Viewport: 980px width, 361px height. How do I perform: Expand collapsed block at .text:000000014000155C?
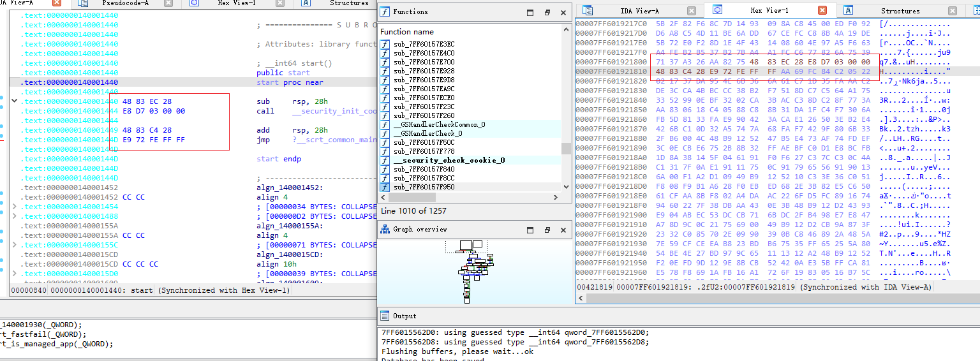pyautogui.click(x=15, y=245)
